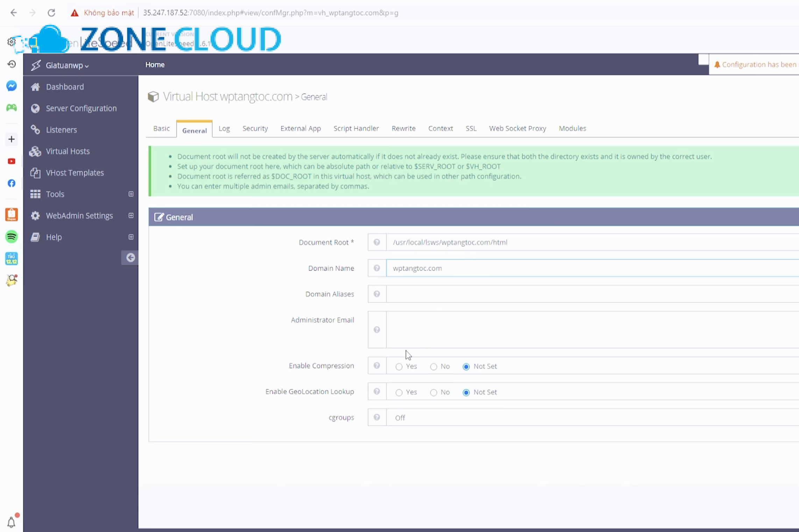Set Enable Compression to No
Viewport: 799px width, 532px height.
[433, 367]
